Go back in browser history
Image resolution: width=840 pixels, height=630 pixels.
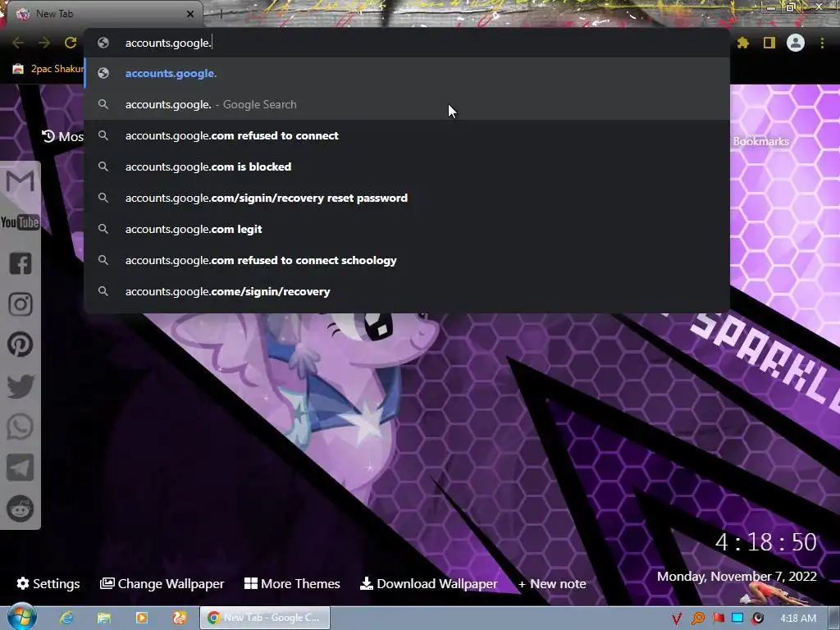pos(18,43)
